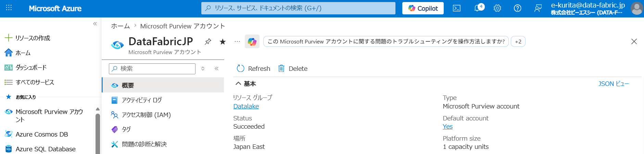The height and width of the screenshot is (154, 644).
Task: Open the help question mark menu
Action: 518,8
